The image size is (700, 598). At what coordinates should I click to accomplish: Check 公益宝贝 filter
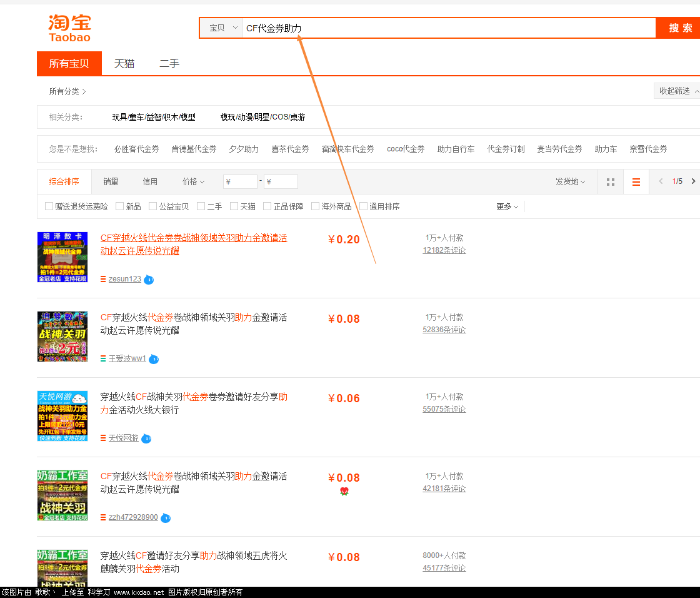click(x=152, y=206)
